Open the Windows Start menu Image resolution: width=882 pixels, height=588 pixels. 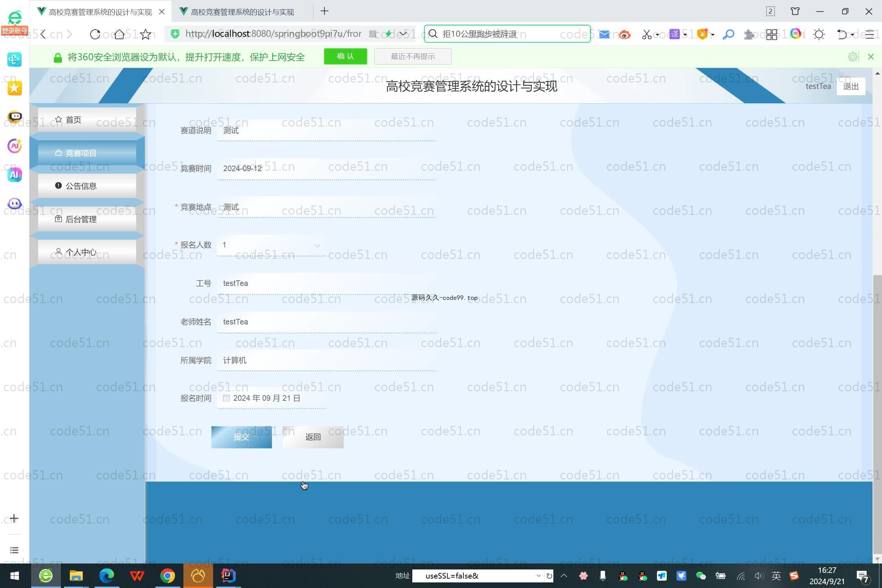[15, 576]
